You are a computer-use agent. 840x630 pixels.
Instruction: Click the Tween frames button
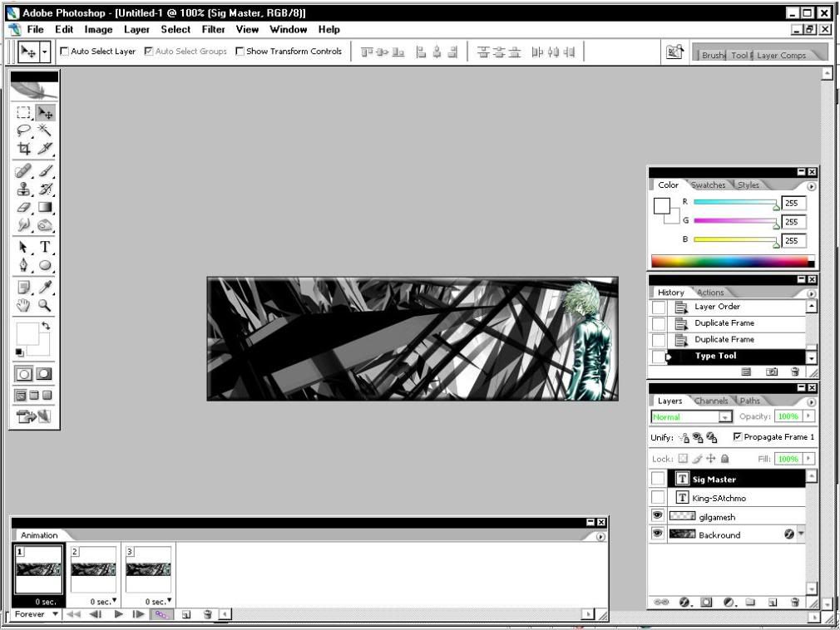coord(162,614)
